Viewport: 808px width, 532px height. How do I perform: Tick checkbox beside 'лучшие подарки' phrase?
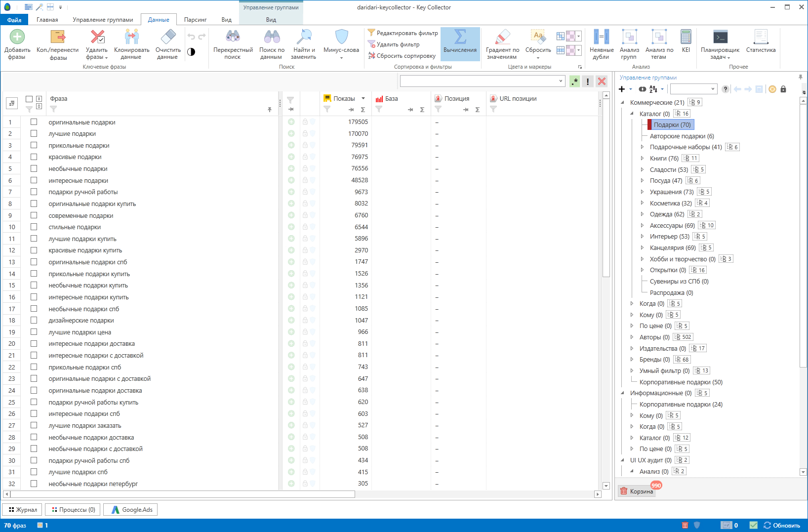[x=34, y=133]
